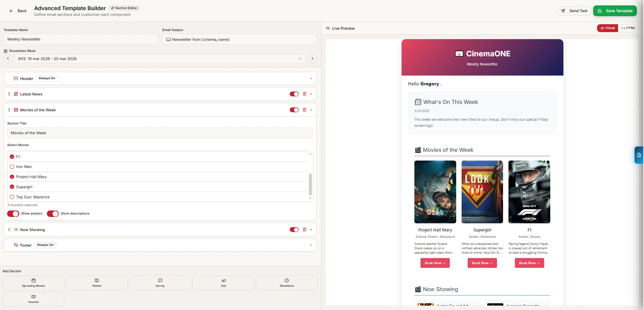Image resolution: width=644 pixels, height=310 pixels.
Task: Click the Header envelope icon
Action: [16, 78]
